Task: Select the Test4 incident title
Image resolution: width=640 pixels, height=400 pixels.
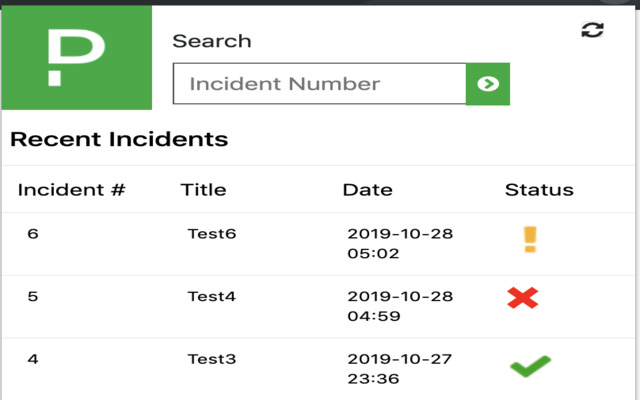Action: (x=212, y=296)
